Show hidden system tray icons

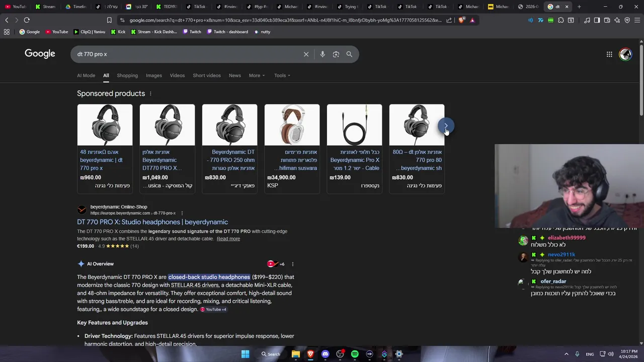point(566,354)
